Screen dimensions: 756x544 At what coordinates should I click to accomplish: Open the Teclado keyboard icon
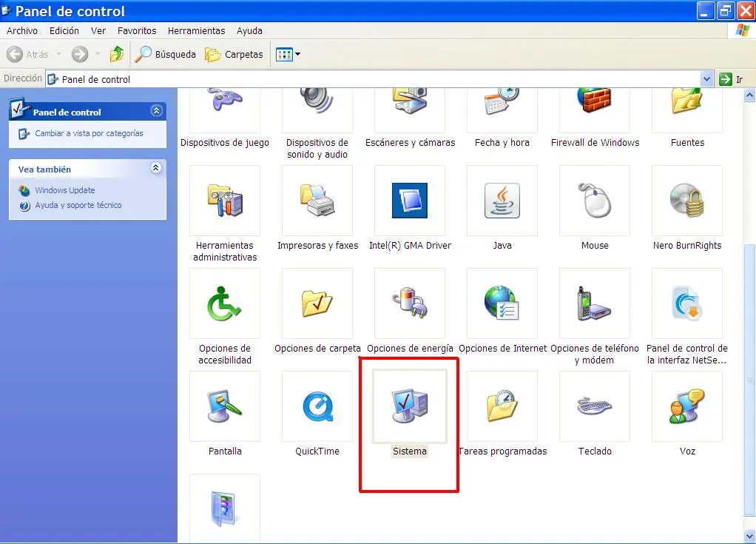[x=595, y=406]
